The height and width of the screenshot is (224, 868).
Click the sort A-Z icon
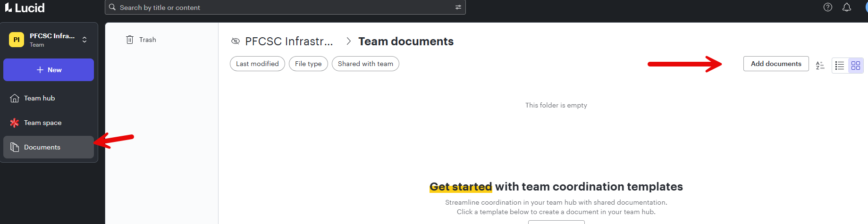pos(820,66)
